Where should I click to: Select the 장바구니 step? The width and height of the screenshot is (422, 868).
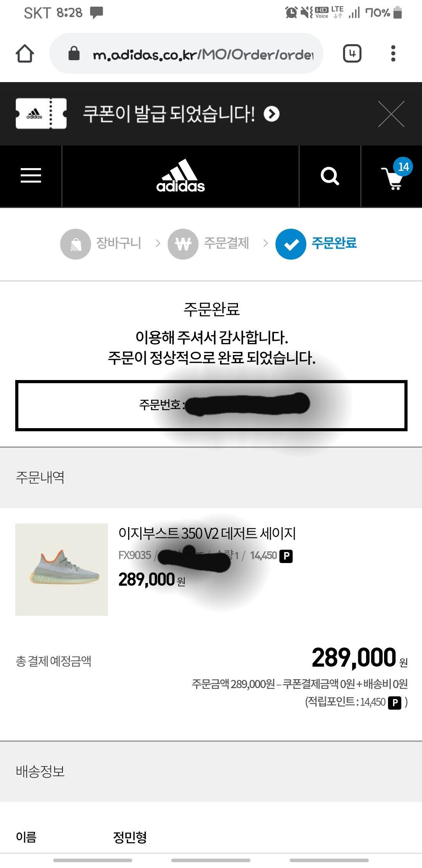tap(101, 244)
